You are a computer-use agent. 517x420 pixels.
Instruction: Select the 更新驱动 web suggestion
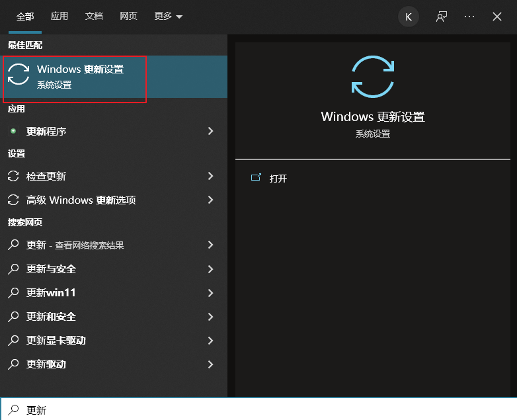pyautogui.click(x=114, y=364)
